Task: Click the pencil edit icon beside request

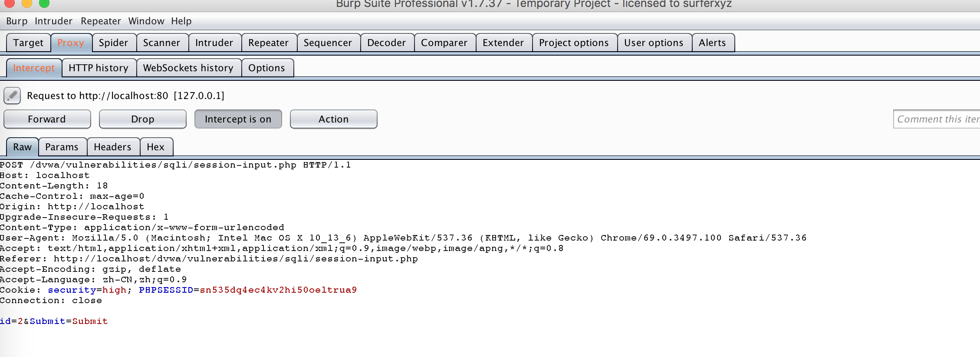Action: point(12,96)
